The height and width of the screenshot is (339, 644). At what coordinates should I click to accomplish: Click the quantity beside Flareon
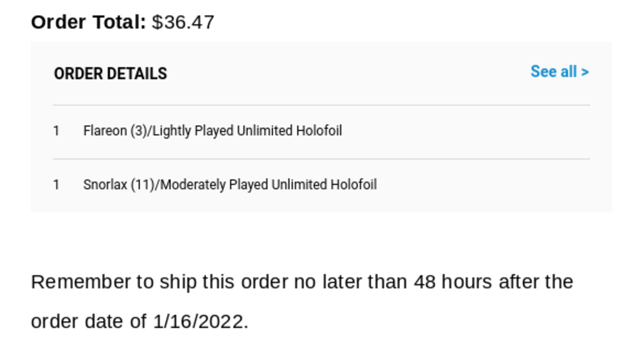point(56,131)
